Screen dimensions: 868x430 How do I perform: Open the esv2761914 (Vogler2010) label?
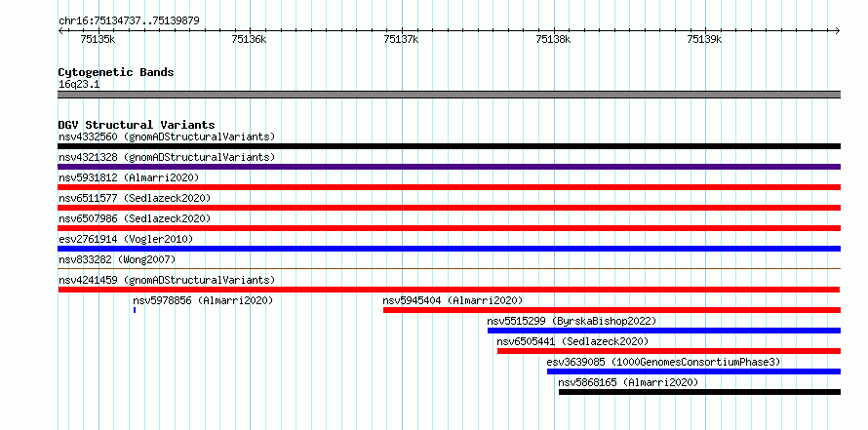(126, 239)
